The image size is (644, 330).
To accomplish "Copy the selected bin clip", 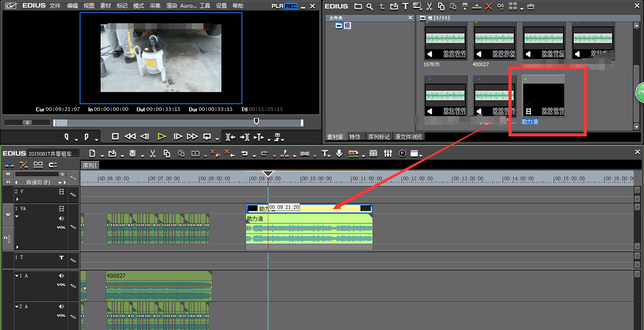I will point(441,6).
